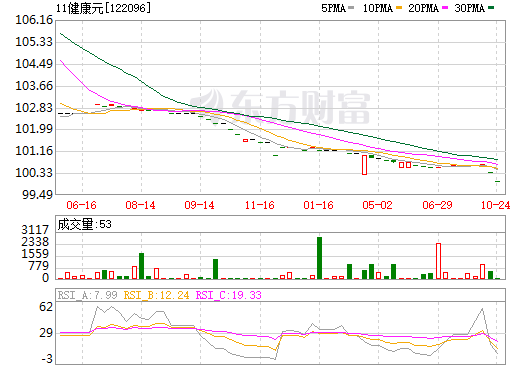The image size is (520, 365).
Task: Click the 1559 volume axis label
Action: 35,254
